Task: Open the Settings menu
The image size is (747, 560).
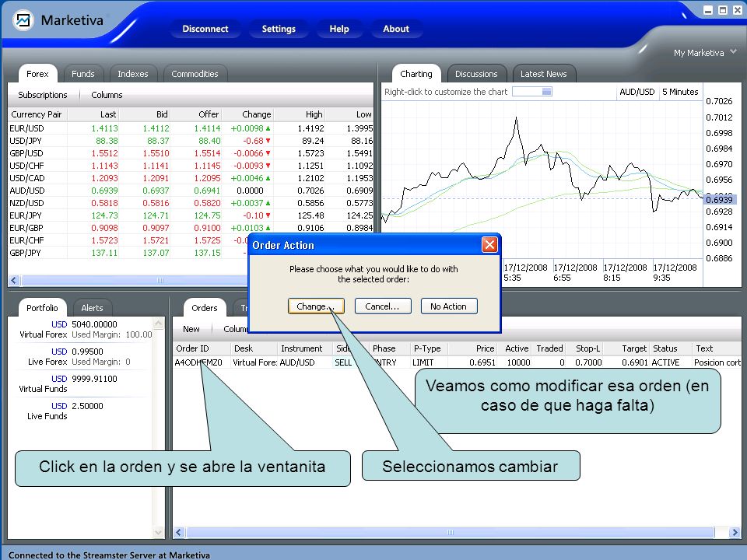Action: pos(279,29)
